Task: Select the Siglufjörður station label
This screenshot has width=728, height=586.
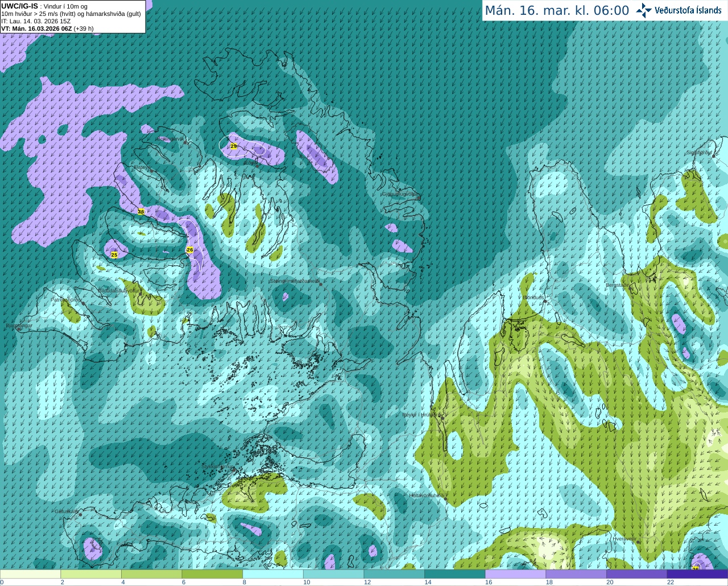Action: [x=699, y=152]
